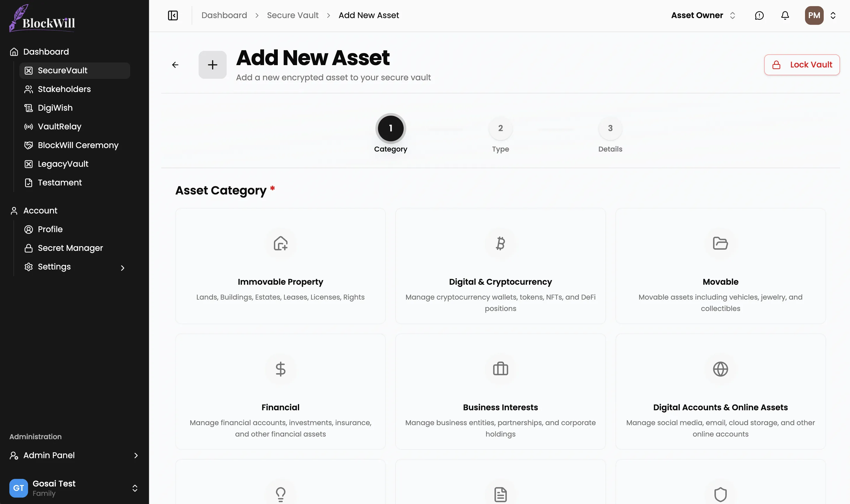The width and height of the screenshot is (850, 504).
Task: Navigate to VaultRelay in sidebar
Action: coord(60,127)
